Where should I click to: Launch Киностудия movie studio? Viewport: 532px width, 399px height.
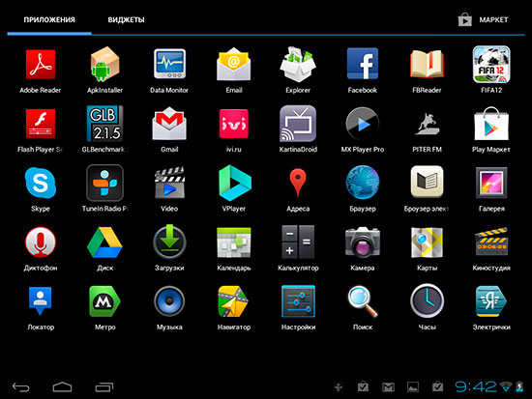(491, 242)
